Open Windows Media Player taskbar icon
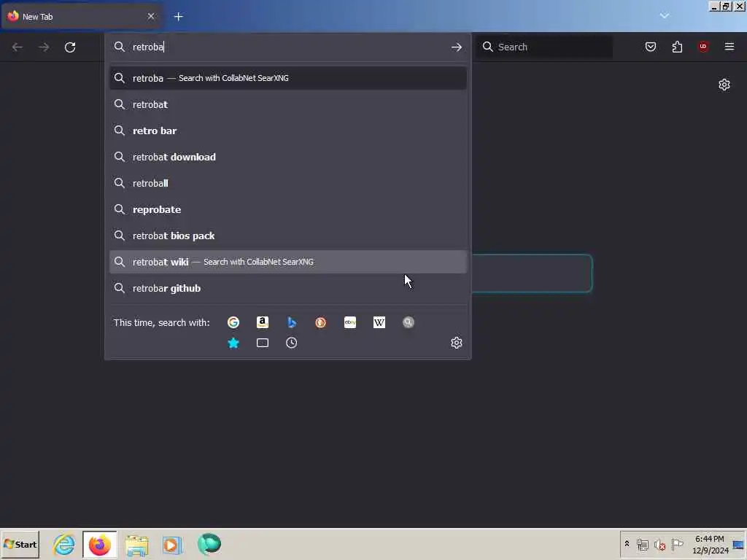 coord(172,544)
